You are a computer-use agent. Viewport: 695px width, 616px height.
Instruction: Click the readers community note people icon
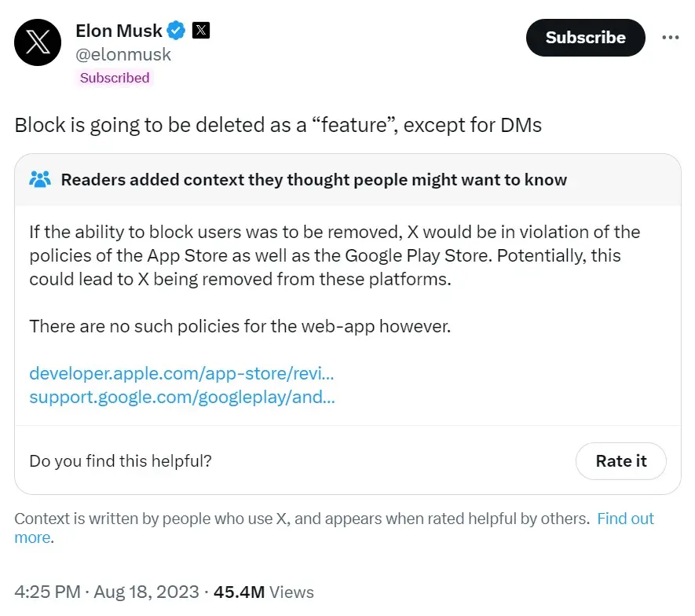42,179
